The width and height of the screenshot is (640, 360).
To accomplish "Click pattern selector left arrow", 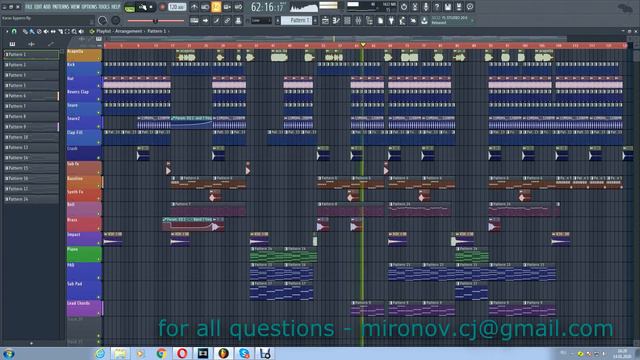I will pos(278,20).
